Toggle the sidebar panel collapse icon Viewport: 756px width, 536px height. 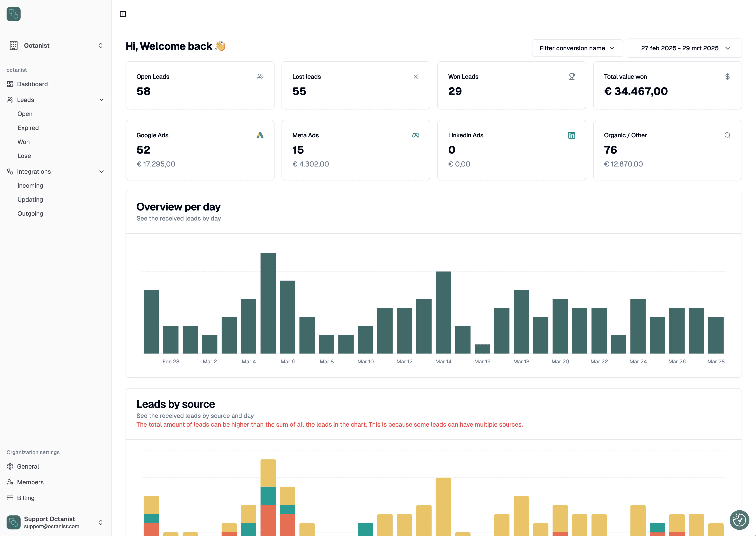123,14
